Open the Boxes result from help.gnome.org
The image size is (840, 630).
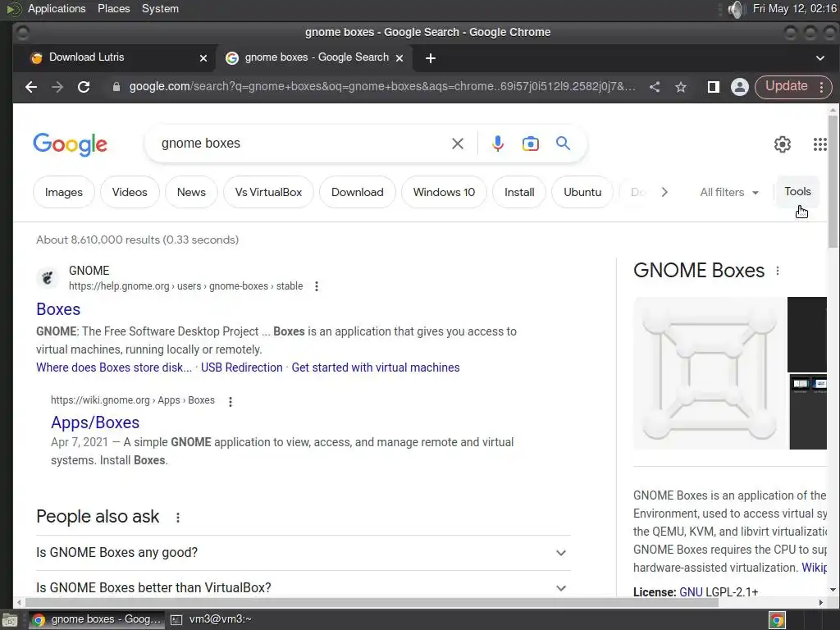[x=58, y=309]
